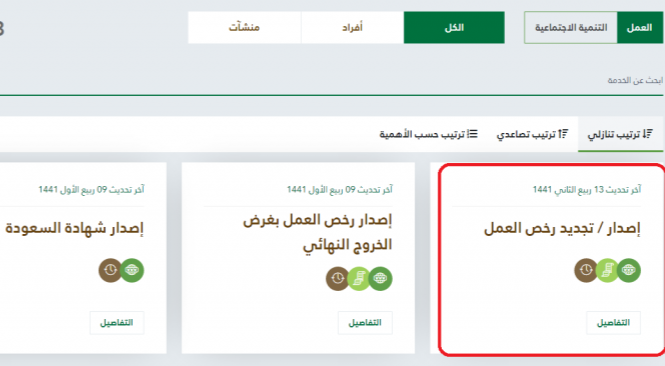Click the ascending sort icon beside ترتيب تصاعدي
The width and height of the screenshot is (665, 366).
coord(563,134)
